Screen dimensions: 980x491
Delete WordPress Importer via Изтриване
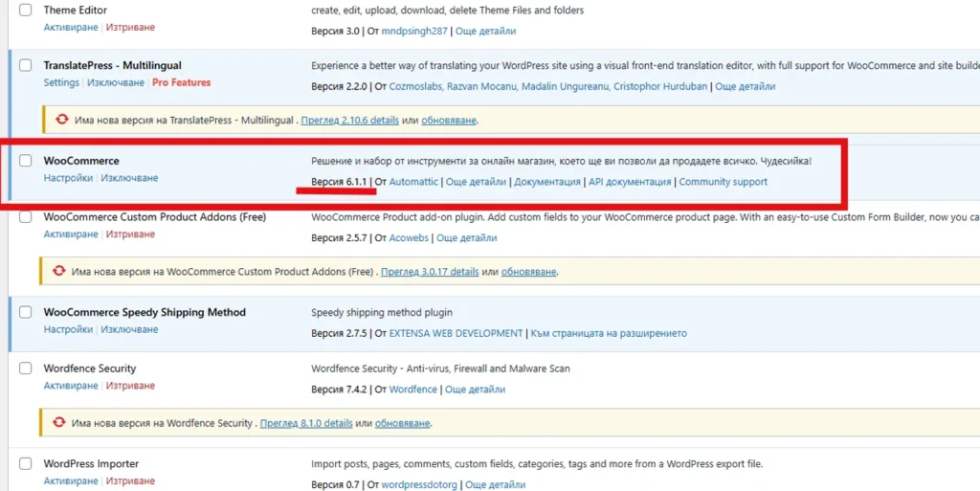click(130, 481)
